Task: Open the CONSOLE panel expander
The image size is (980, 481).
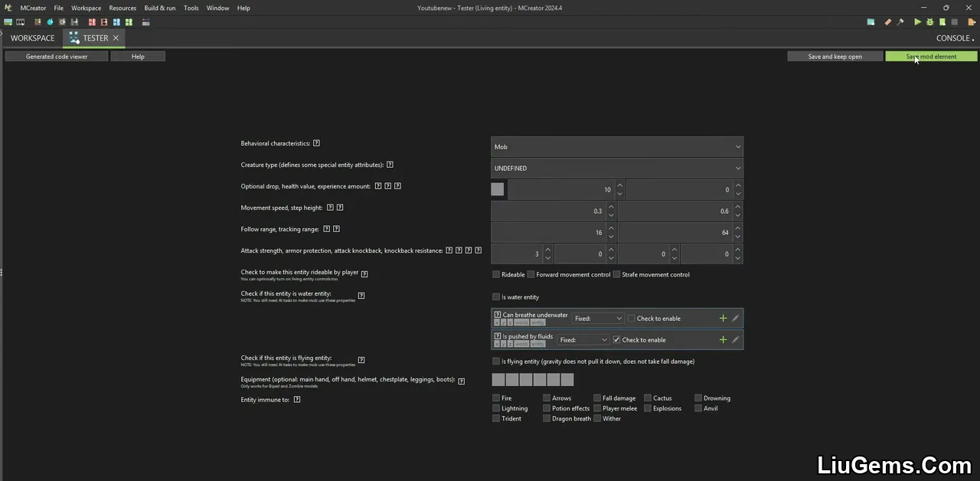Action: click(x=955, y=38)
